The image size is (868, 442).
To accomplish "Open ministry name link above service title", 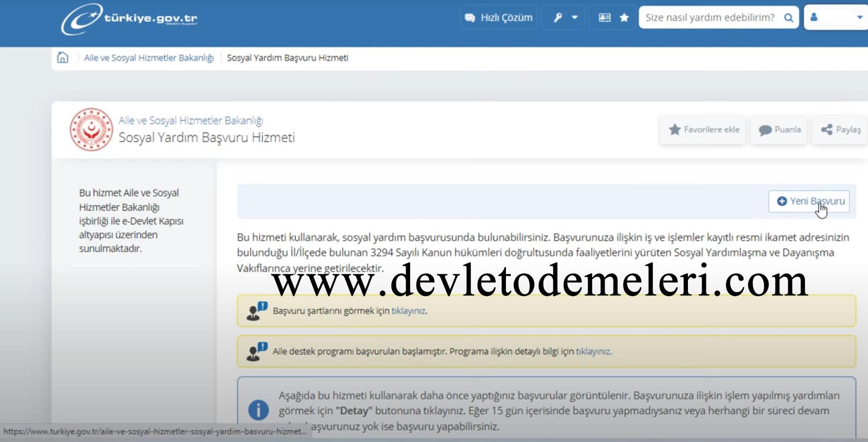I will [191, 120].
